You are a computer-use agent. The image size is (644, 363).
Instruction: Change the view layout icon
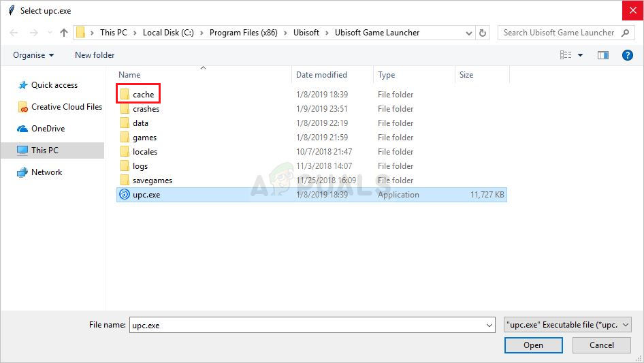point(566,55)
